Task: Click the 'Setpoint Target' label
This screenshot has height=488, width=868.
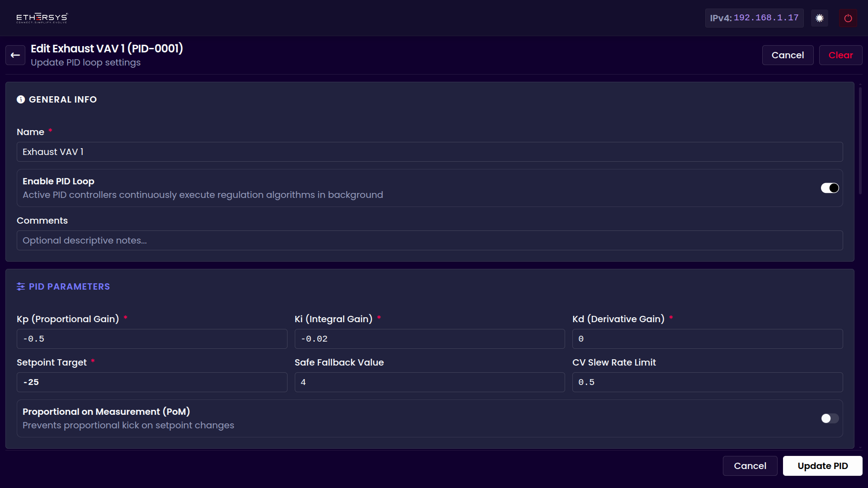Action: pyautogui.click(x=52, y=362)
